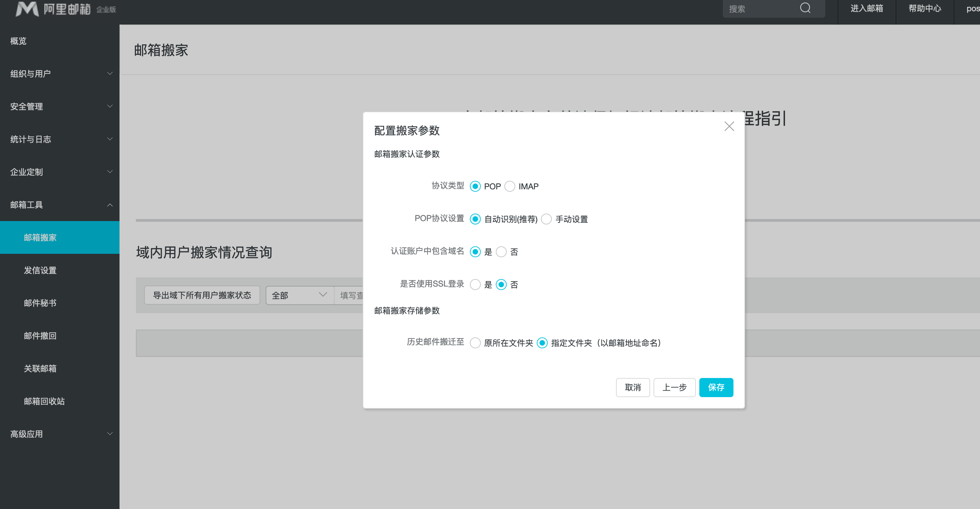Select 原所在文件夹 storage option
Image resolution: width=980 pixels, height=509 pixels.
475,343
